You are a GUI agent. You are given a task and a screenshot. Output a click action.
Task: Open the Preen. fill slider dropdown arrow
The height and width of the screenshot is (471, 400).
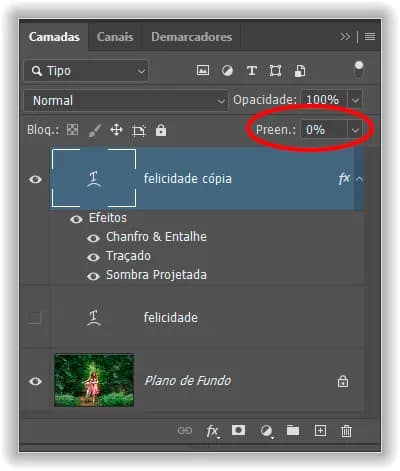[355, 130]
